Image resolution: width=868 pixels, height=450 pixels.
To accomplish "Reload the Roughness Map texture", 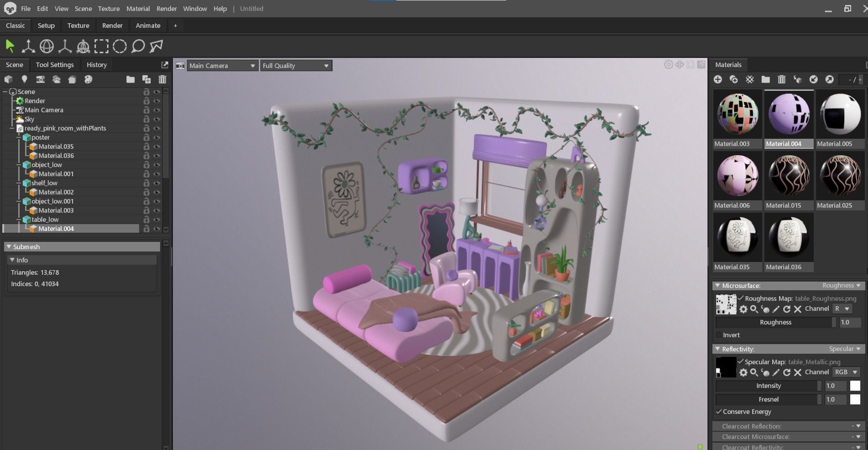I will click(787, 309).
